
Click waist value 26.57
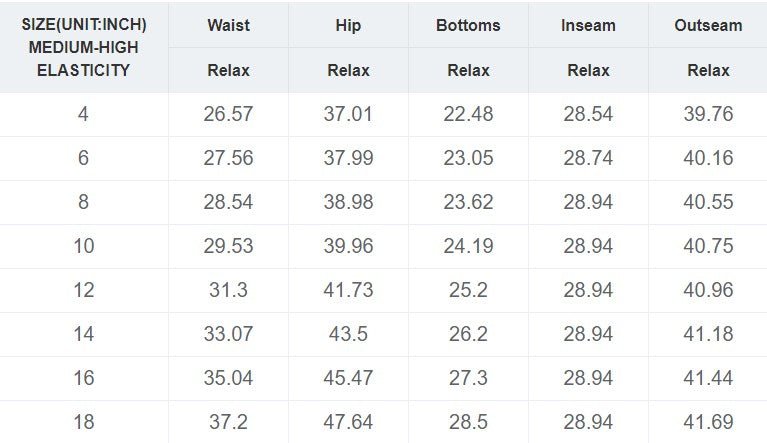pyautogui.click(x=228, y=114)
